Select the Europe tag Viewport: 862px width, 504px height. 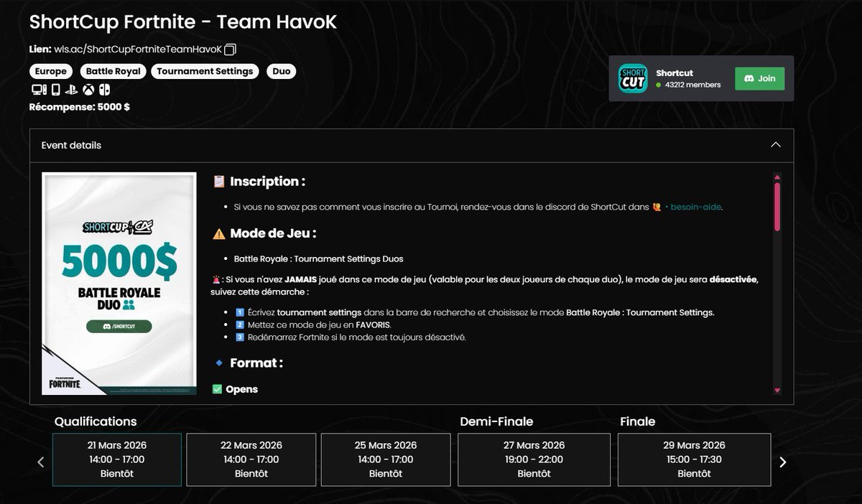(51, 71)
